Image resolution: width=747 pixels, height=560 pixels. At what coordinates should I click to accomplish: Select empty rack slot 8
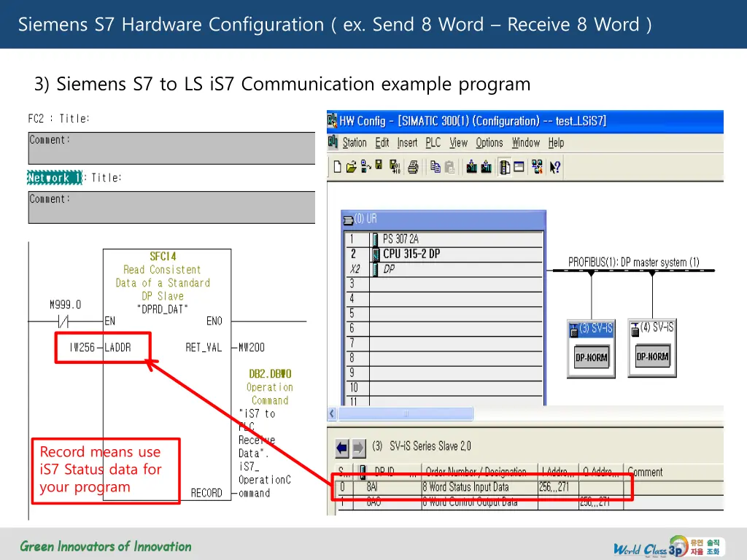[x=444, y=357]
